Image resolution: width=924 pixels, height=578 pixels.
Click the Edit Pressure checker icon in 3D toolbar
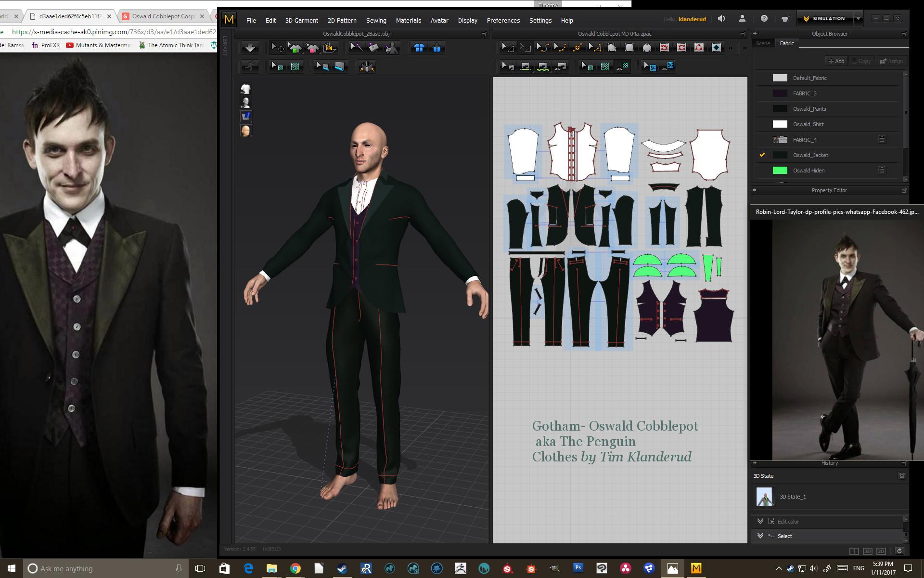pyautogui.click(x=295, y=66)
